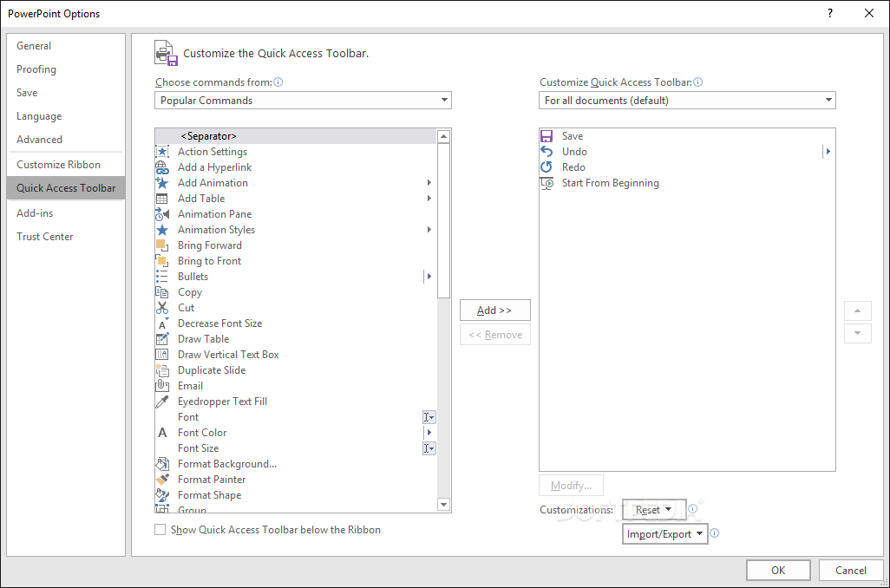Select the Format Shape icon
890x588 pixels.
point(162,495)
